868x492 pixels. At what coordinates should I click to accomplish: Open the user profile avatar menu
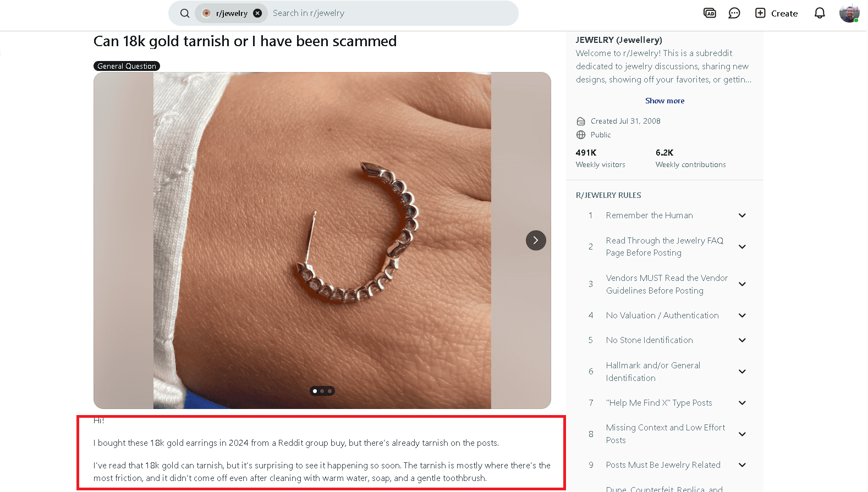849,13
